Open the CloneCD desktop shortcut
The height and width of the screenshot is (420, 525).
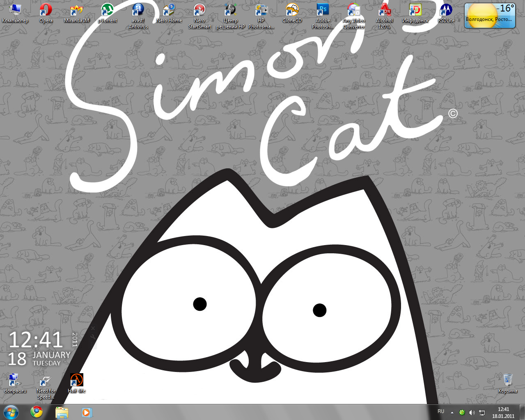point(292,14)
